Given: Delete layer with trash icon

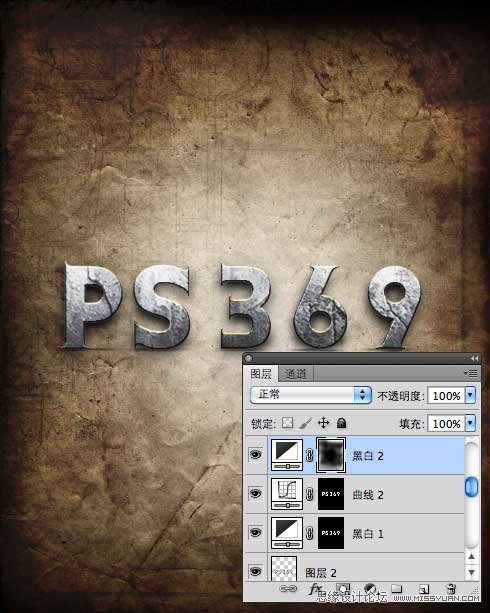Looking at the screenshot, I should pos(451,589).
